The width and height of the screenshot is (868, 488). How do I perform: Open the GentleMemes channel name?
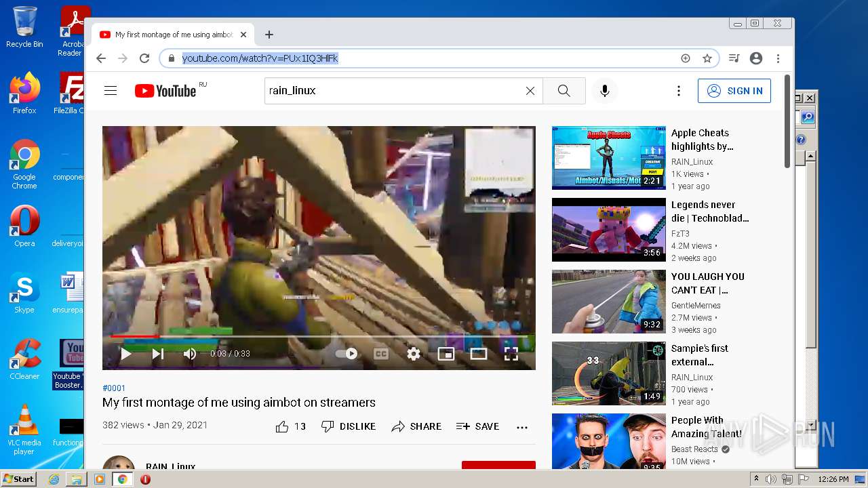(x=696, y=306)
